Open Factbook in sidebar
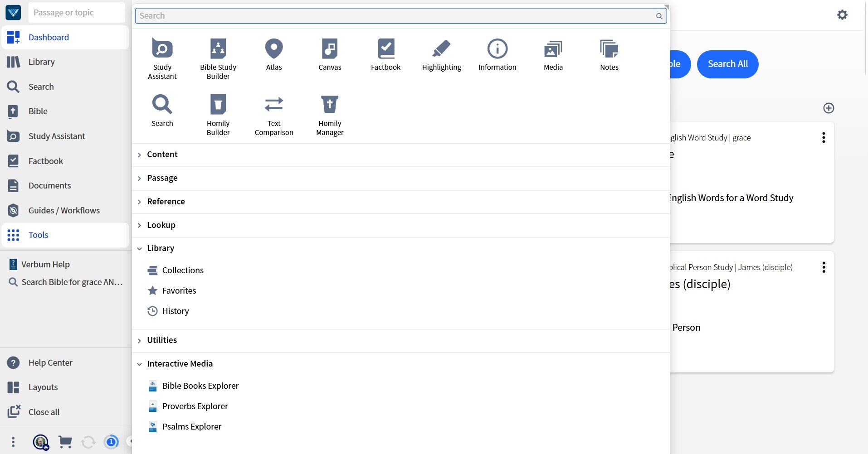 pos(65,161)
